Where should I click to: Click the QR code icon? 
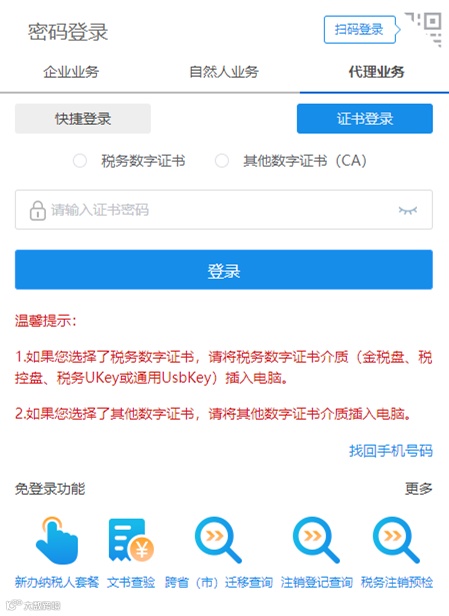click(424, 29)
